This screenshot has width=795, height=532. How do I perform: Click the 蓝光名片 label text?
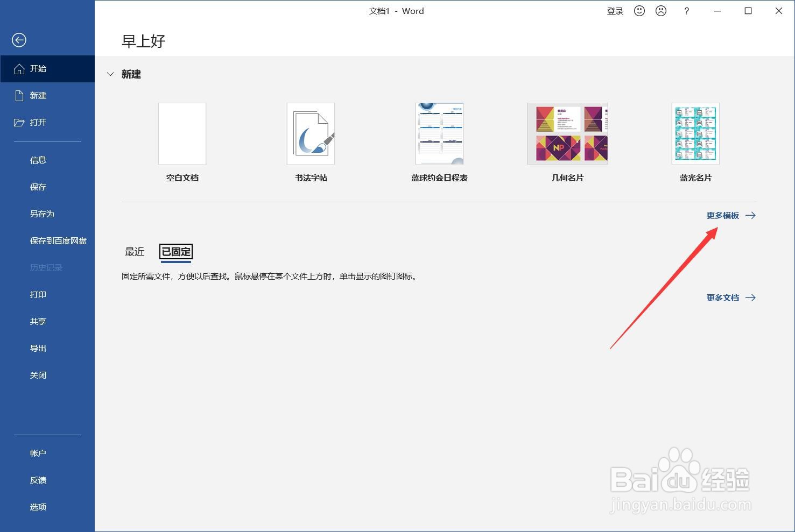[x=695, y=178]
